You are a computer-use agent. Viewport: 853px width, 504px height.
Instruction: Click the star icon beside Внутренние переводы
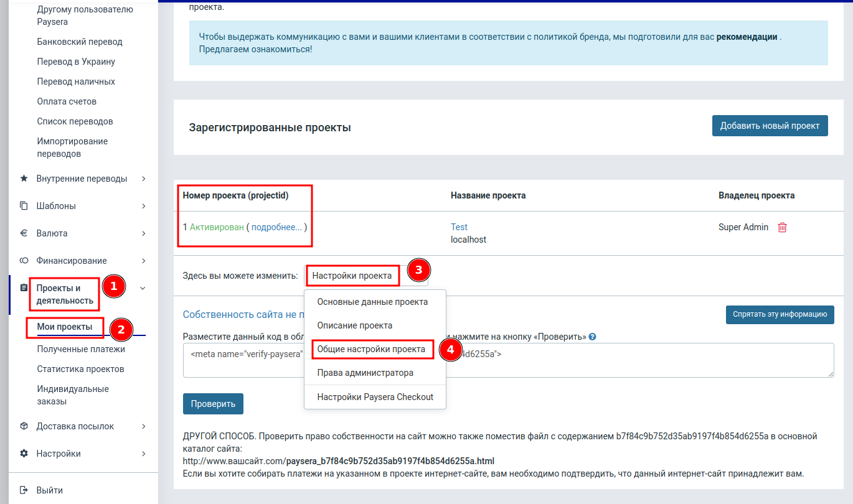pyautogui.click(x=24, y=179)
